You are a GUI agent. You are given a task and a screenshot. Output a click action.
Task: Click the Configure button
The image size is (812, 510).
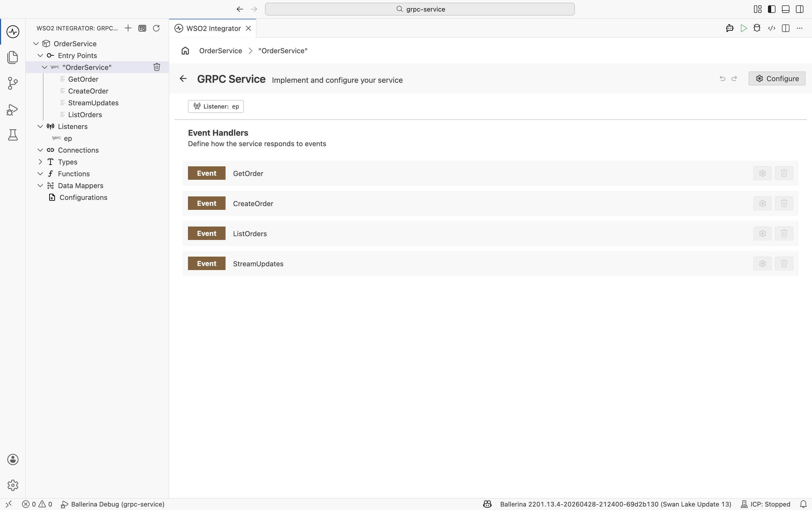coord(777,78)
